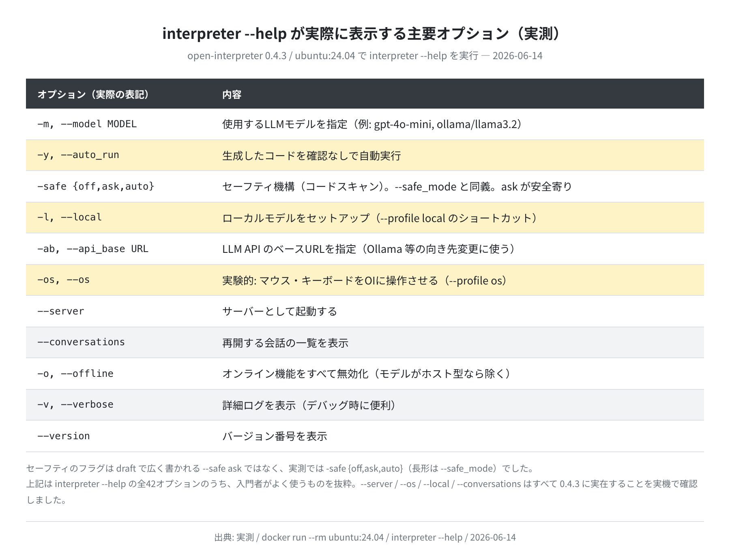Click the note line starting "セーフティのフラグは draft"
Screen dimensions: 730x560
pyautogui.click(x=281, y=468)
